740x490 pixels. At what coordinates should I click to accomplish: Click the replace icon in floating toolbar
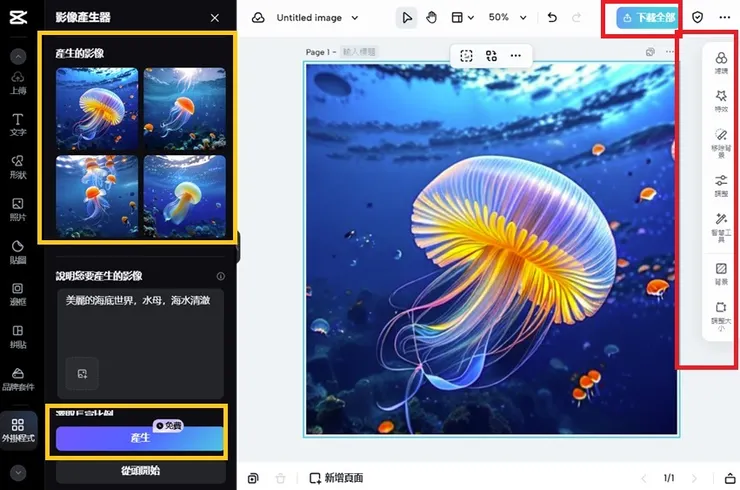(x=491, y=56)
